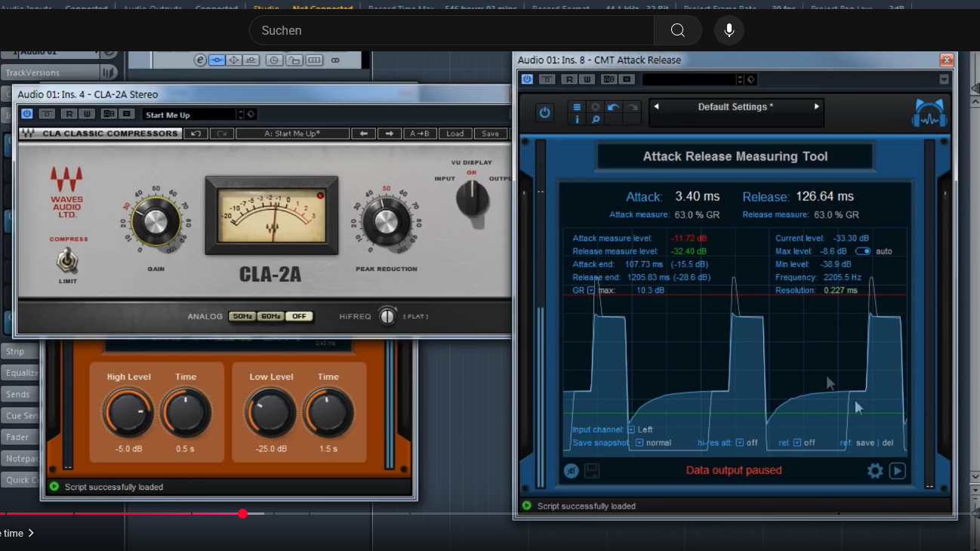Select next Blue Cat preset arrow
This screenshot has width=980, height=551.
[x=816, y=106]
